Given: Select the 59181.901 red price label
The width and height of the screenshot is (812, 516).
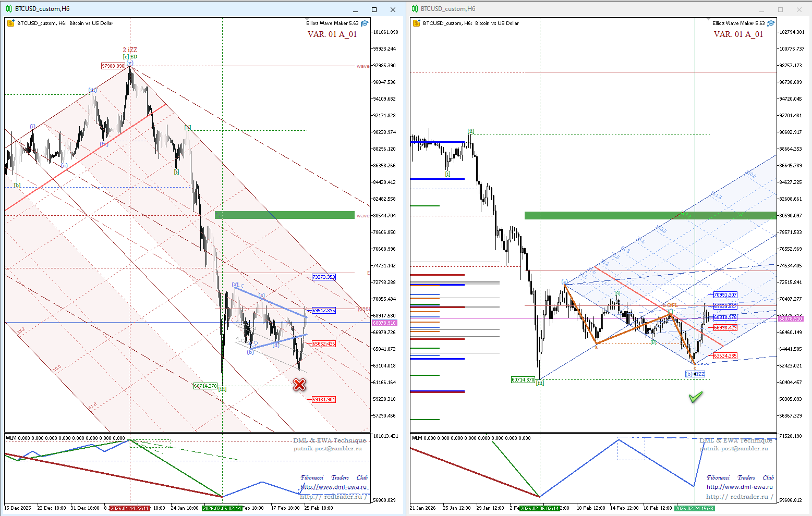Looking at the screenshot, I should pyautogui.click(x=323, y=400).
